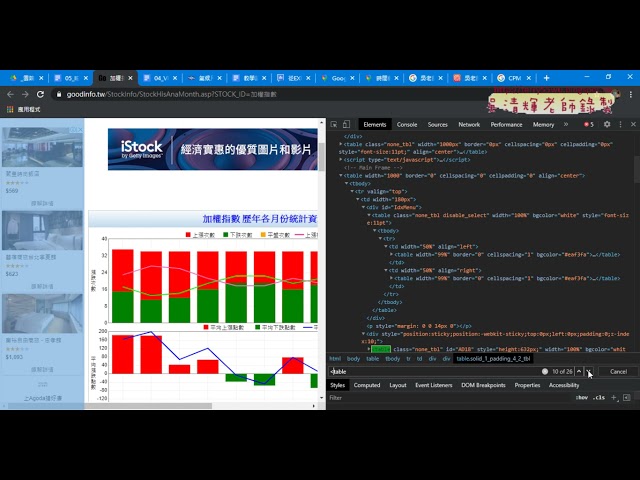
Task: Click the Styles Filter input
Action: point(449,398)
